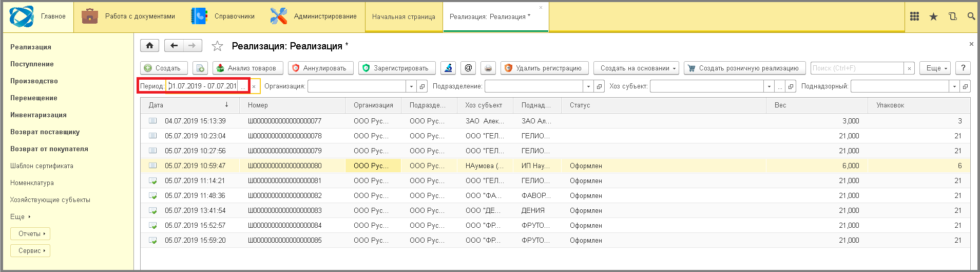Viewport: 980px width, 272px height.
Task: Close the Реализация tab with x
Action: pos(541,8)
